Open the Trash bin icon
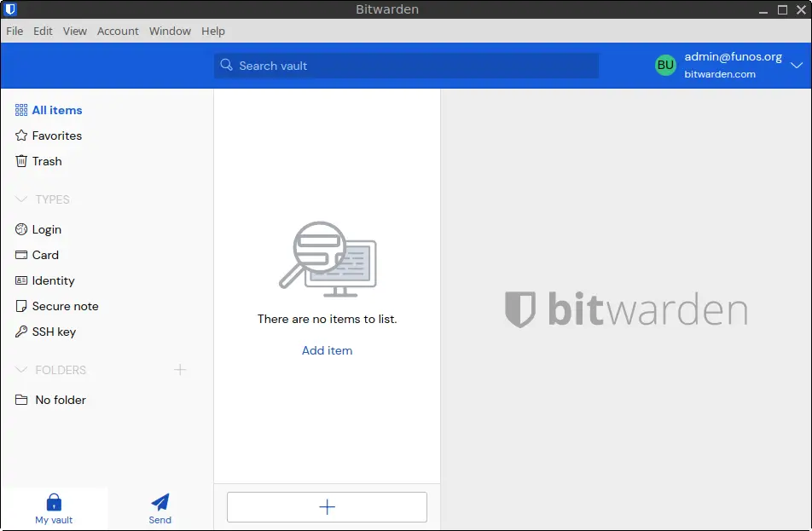The image size is (812, 531). (21, 161)
